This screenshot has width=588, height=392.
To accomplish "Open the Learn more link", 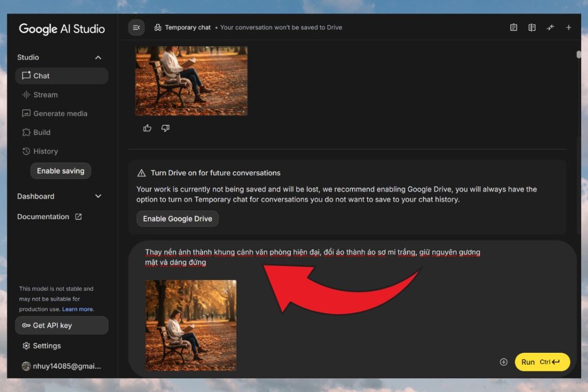I will click(x=77, y=309).
